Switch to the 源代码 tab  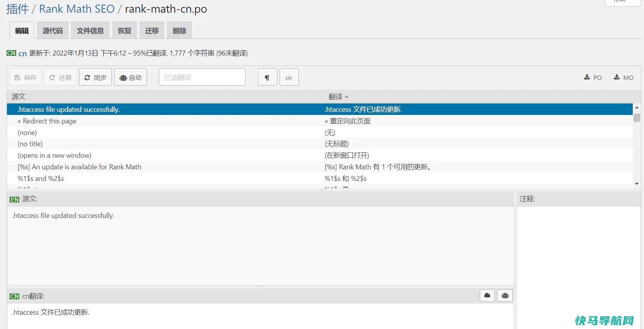(52, 30)
